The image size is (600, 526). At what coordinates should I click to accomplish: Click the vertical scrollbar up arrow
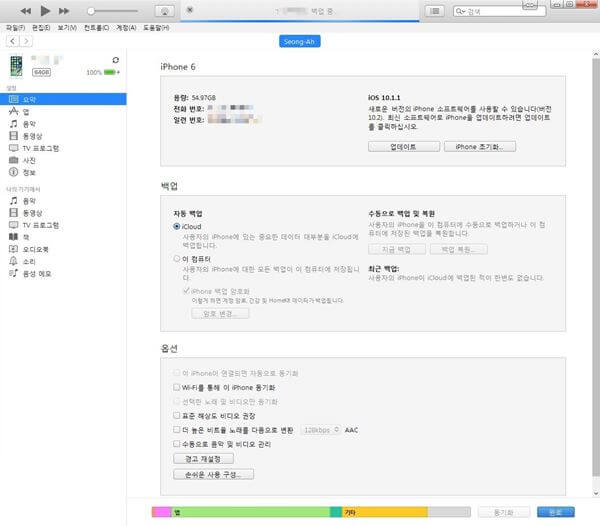tap(596, 55)
